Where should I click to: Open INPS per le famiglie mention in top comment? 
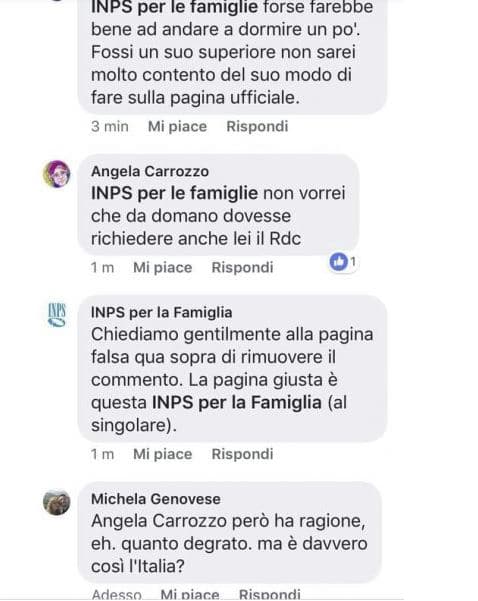point(174,8)
